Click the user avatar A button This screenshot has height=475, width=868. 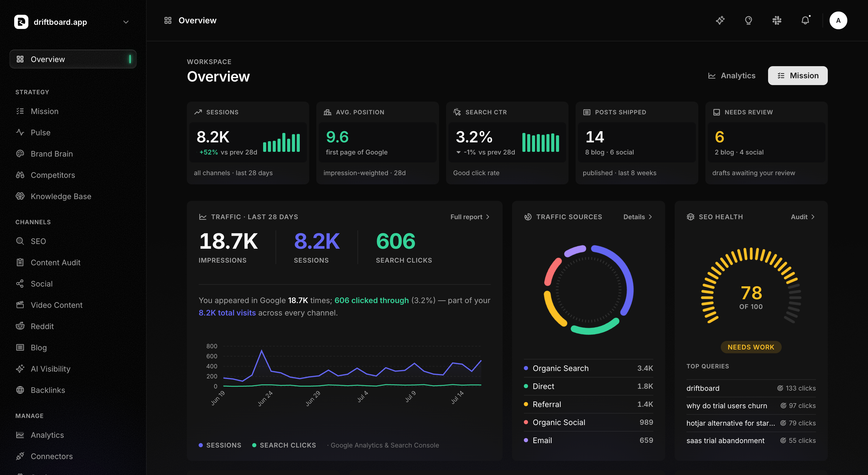[838, 21]
